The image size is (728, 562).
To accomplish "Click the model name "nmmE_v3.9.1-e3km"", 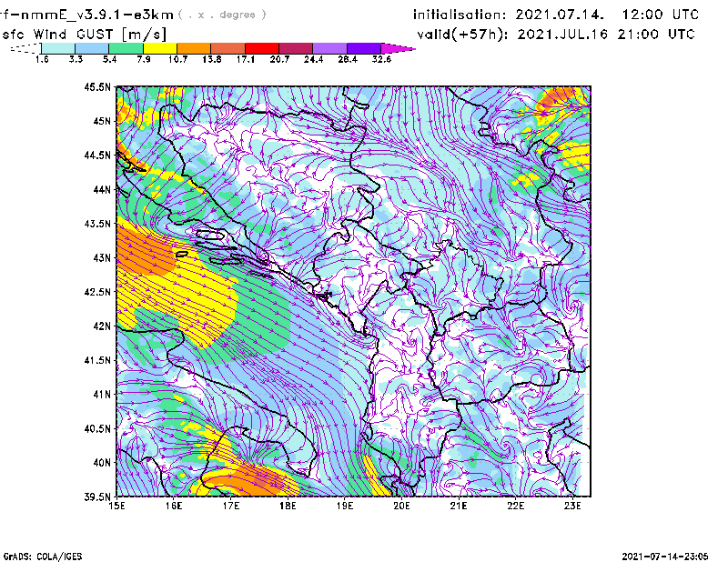I will click(97, 15).
